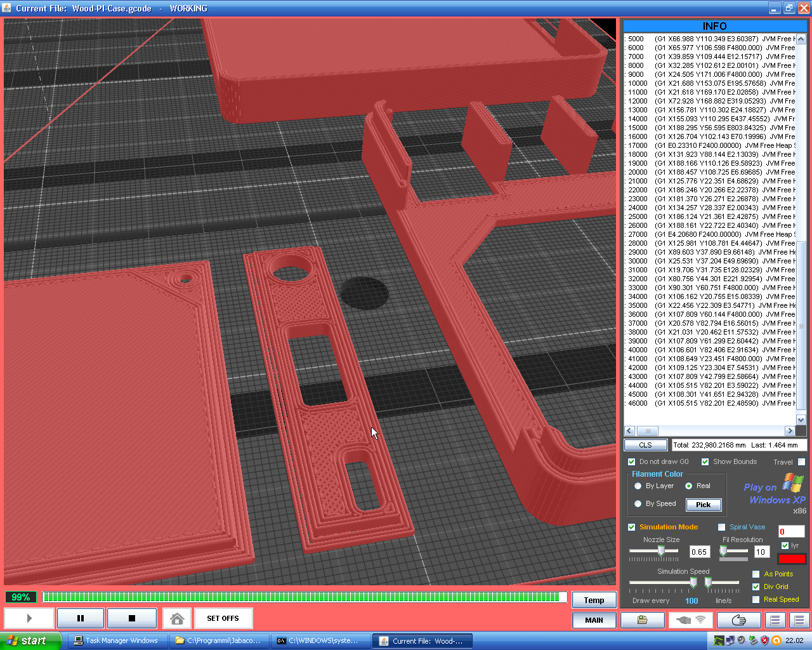This screenshot has height=650, width=812.
Task: Click the Nozzle Size slider handle
Action: pyautogui.click(x=661, y=550)
